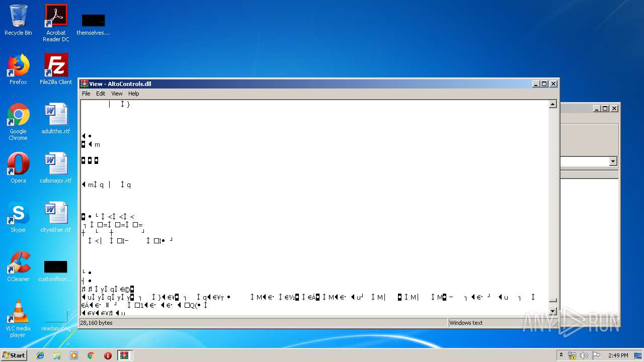644x362 pixels.
Task: Open Internet Explorer from taskbar
Action: [40, 355]
